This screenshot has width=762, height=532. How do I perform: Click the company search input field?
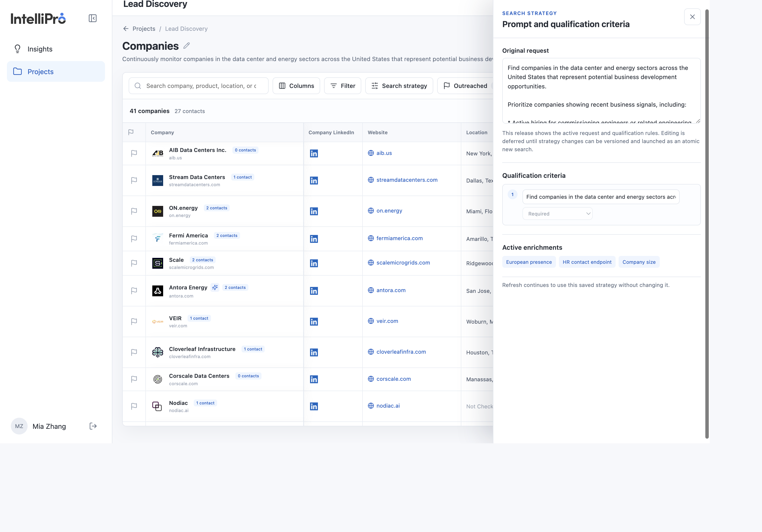(198, 86)
